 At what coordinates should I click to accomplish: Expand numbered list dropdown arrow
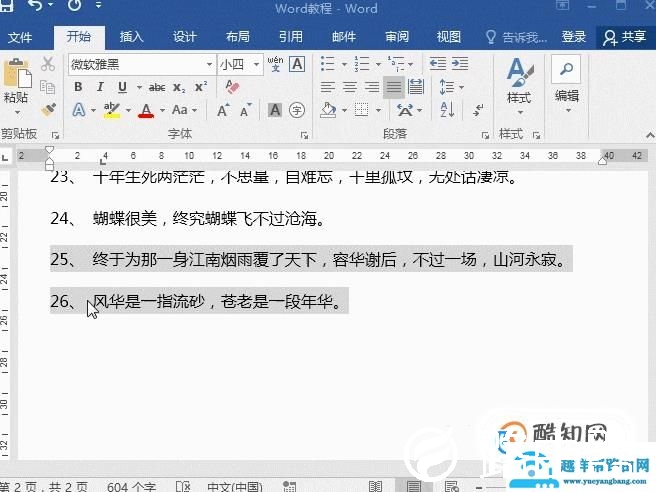point(378,64)
